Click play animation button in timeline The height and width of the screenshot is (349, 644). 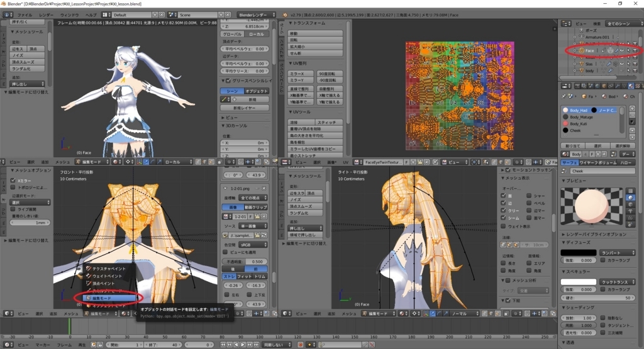coord(243,345)
